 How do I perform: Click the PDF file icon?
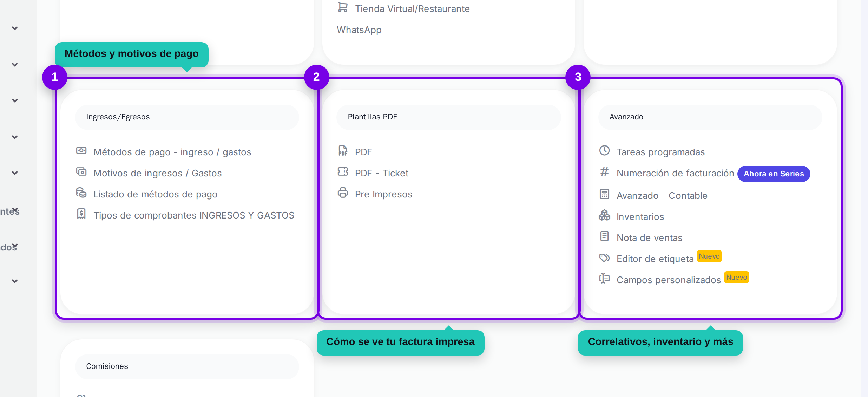[343, 150]
